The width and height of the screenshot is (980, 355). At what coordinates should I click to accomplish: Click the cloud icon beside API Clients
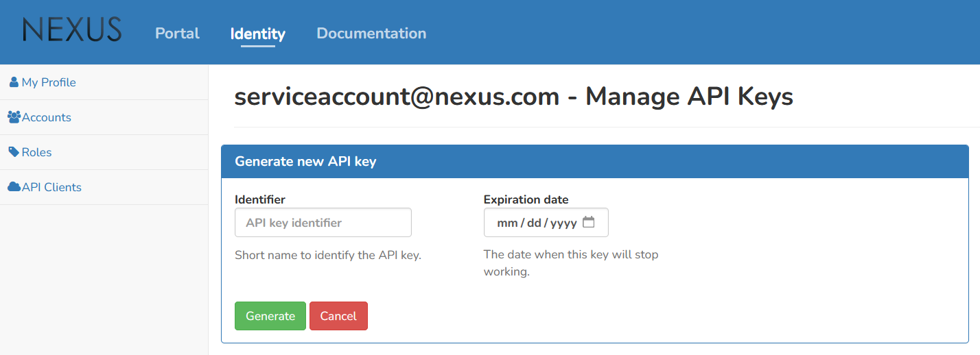coord(14,187)
